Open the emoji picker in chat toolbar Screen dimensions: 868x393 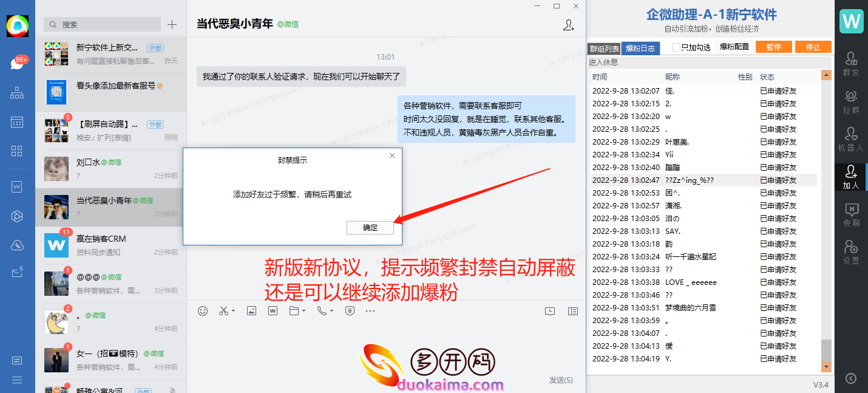tap(203, 311)
